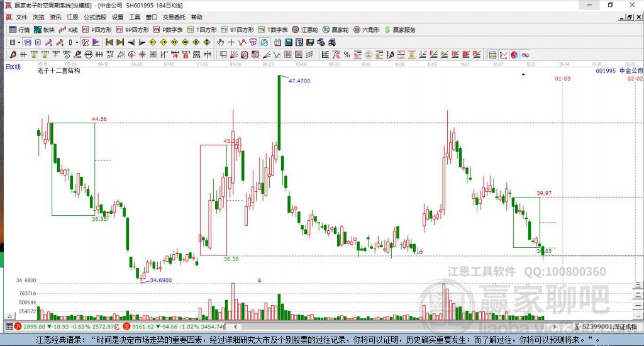Click the SZ399001 深证成指 status entry

pos(606,326)
